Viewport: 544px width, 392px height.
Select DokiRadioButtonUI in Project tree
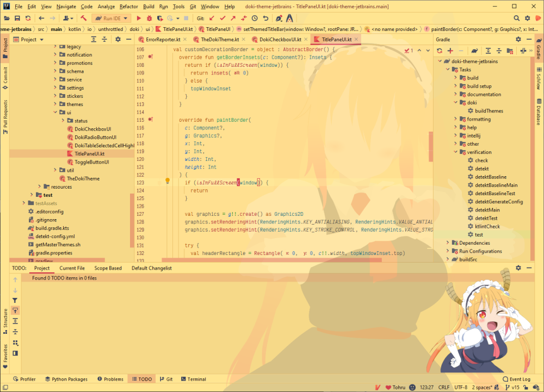click(95, 137)
